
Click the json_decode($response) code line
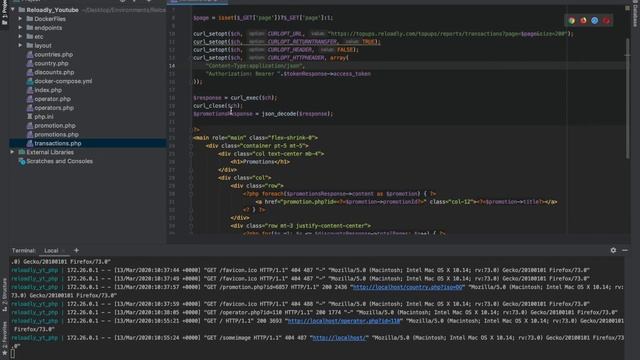tap(263, 113)
